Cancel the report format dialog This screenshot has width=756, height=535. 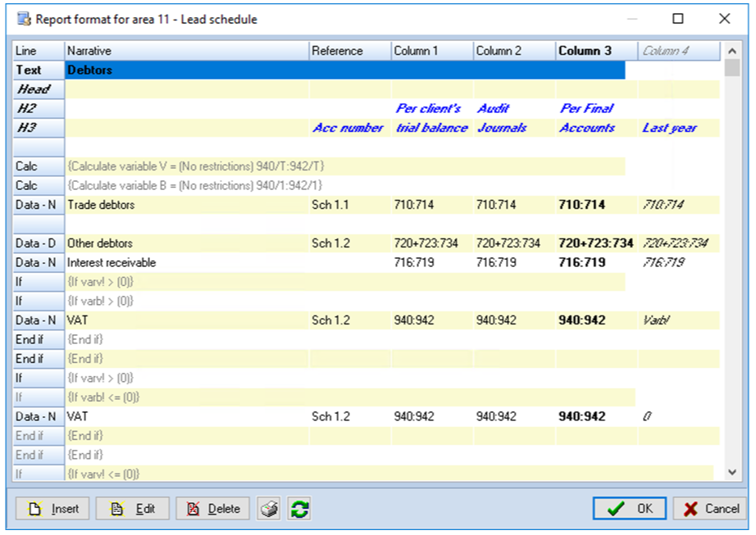coord(711,509)
